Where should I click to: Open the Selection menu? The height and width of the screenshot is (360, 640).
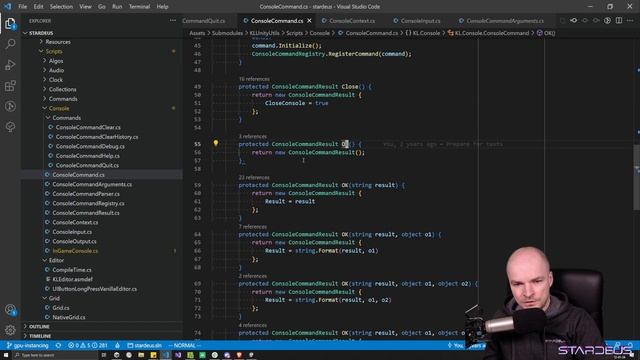coord(61,7)
